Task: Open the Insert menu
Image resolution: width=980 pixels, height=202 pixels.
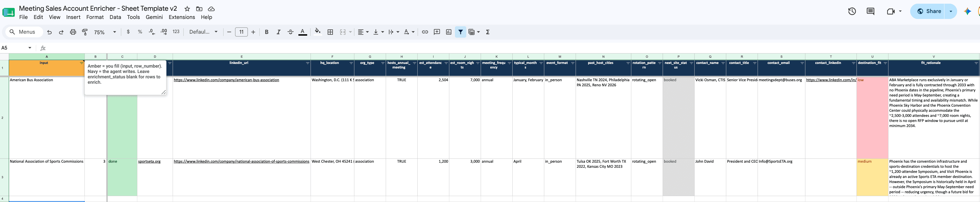Action: (73, 17)
